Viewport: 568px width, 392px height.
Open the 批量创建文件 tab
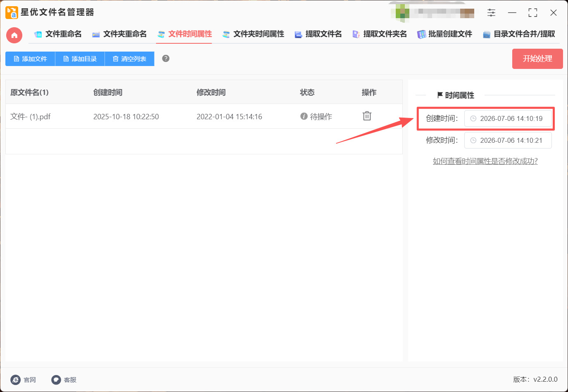click(445, 34)
